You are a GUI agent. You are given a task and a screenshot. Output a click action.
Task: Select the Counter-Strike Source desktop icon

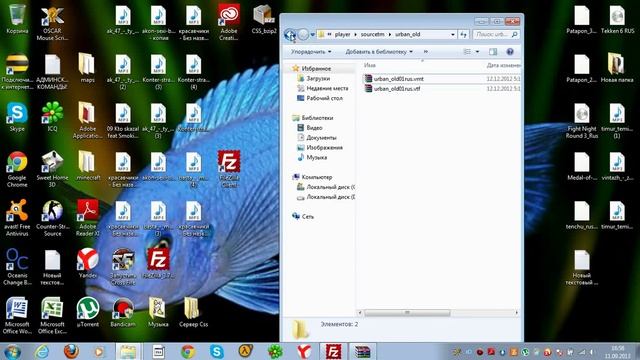pos(52,218)
